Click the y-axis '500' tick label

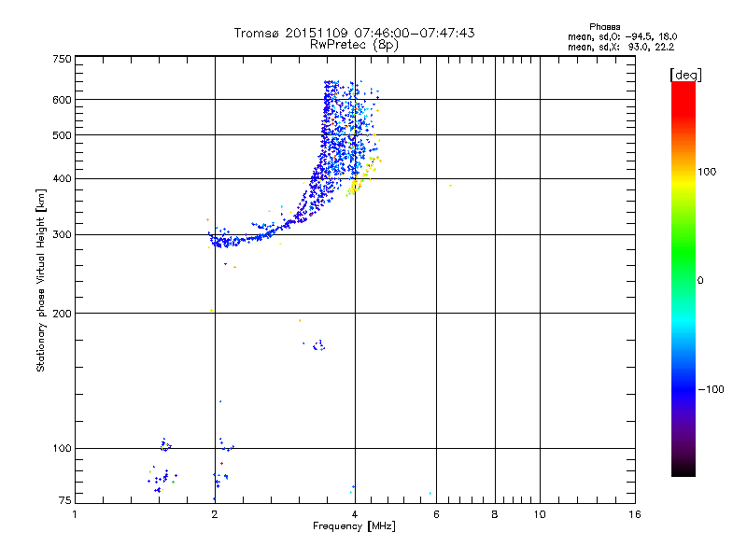pyautogui.click(x=62, y=135)
